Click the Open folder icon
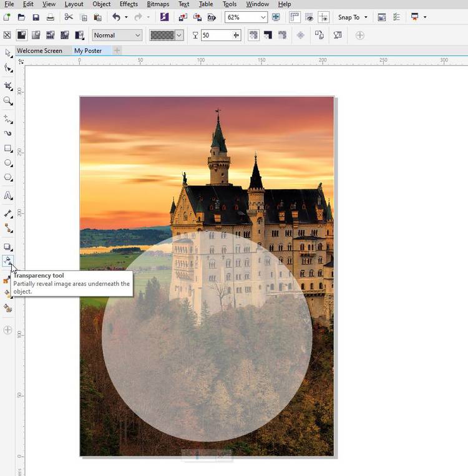 pyautogui.click(x=21, y=17)
